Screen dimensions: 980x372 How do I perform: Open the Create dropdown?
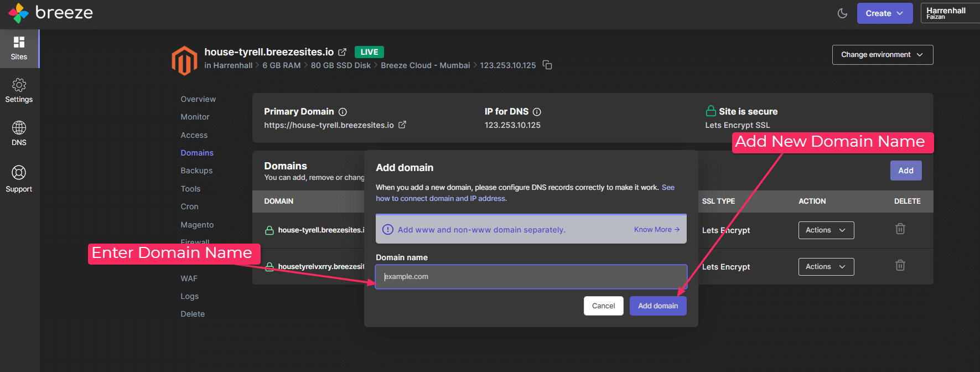click(884, 13)
